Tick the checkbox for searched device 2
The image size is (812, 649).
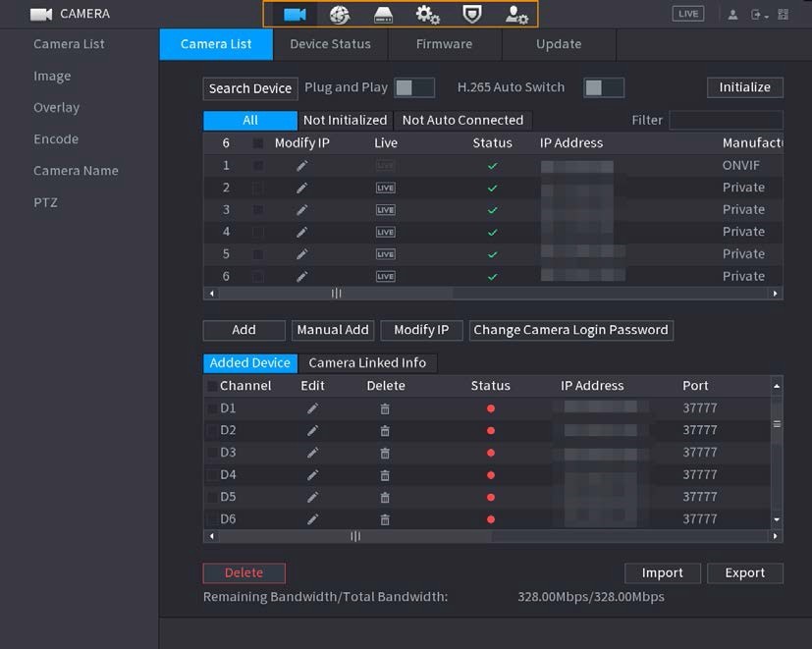257,188
